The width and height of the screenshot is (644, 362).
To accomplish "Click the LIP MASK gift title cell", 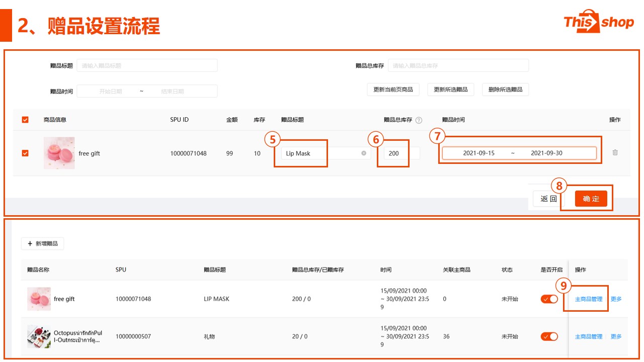I will 216,299.
